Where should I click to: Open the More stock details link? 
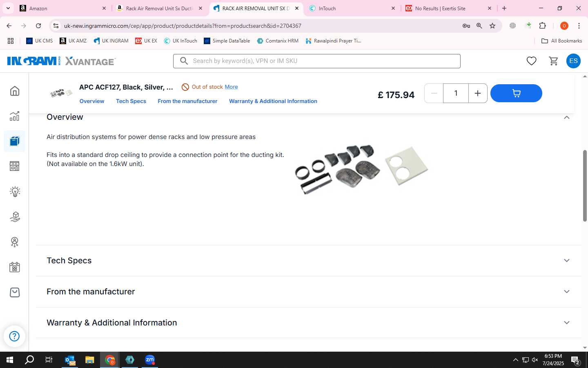pos(231,87)
